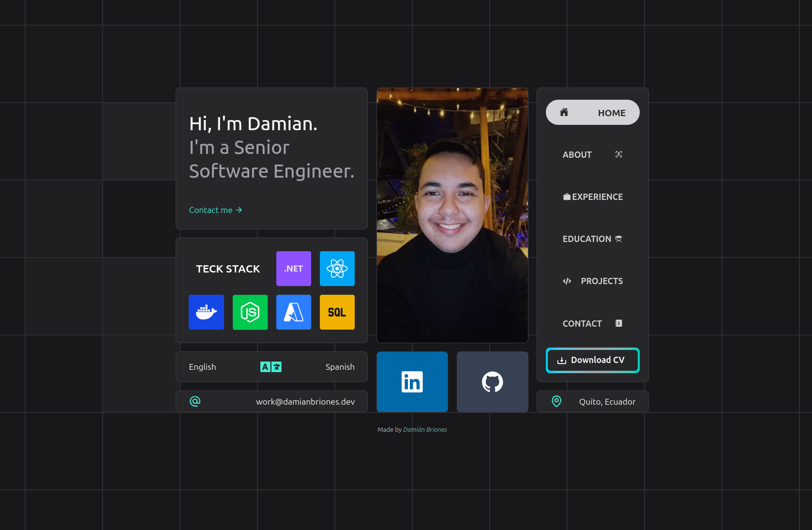This screenshot has width=812, height=530.
Task: Click the Damián Briones footer link
Action: point(424,429)
